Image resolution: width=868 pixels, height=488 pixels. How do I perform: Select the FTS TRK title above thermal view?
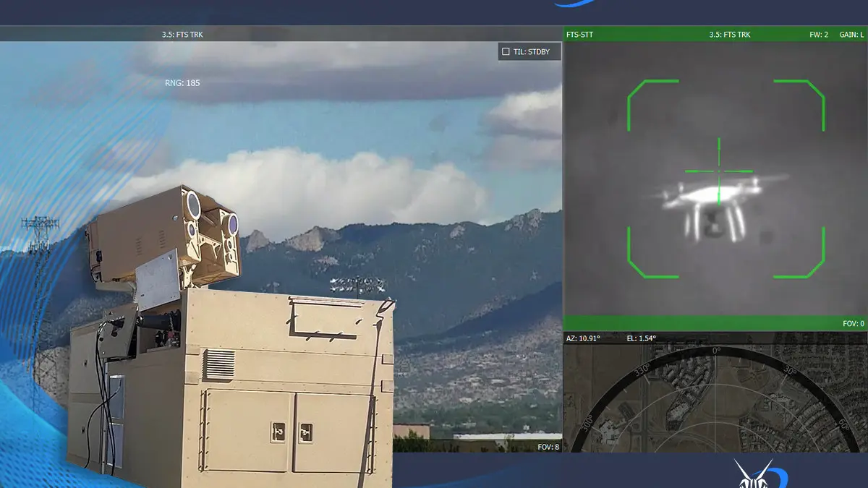[729, 34]
